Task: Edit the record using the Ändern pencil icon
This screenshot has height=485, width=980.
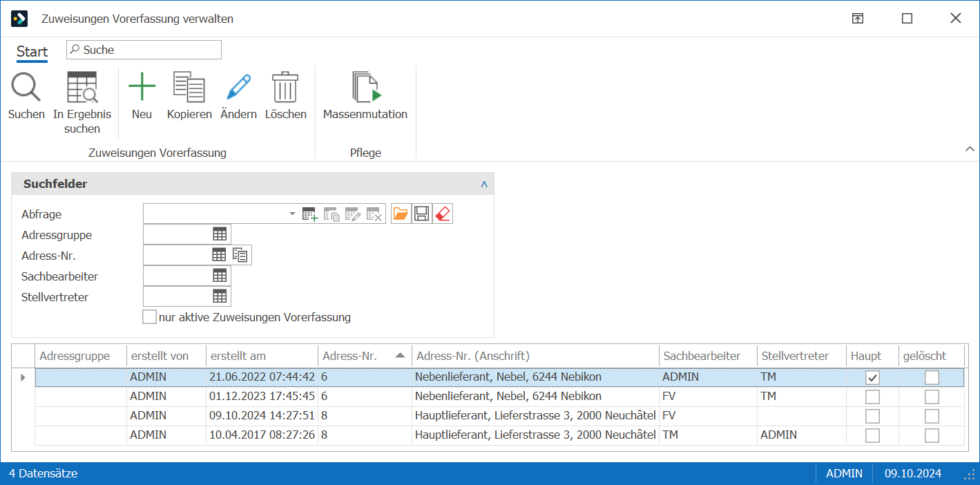Action: (238, 88)
